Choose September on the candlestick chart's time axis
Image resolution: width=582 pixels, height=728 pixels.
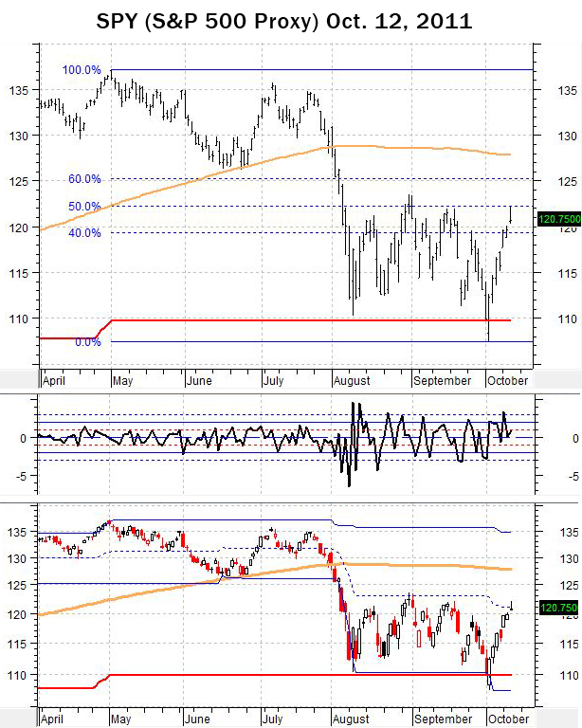click(443, 719)
